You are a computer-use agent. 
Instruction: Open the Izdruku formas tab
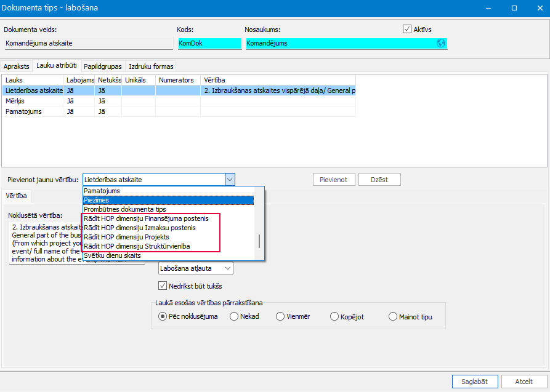point(151,66)
